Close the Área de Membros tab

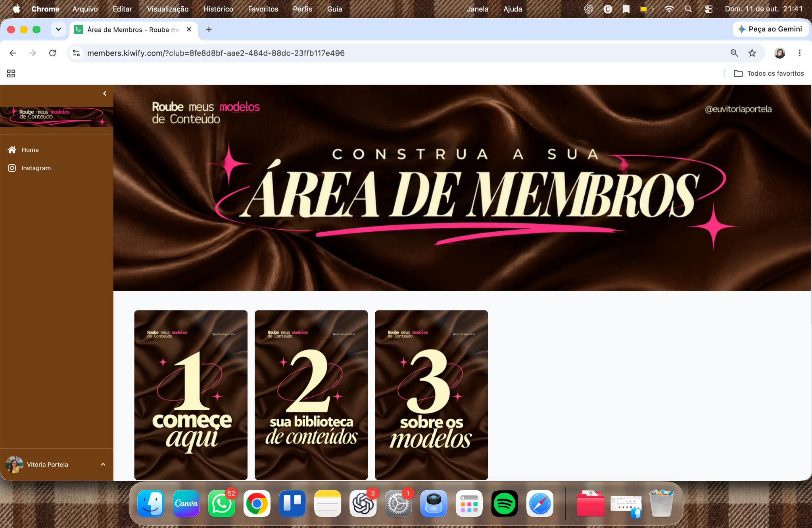189,29
